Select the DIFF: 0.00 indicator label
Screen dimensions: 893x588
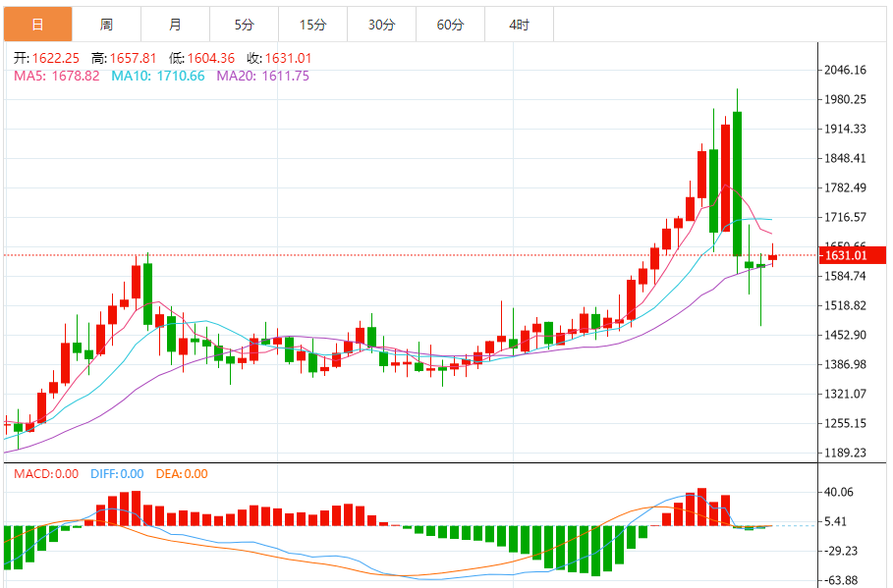117,474
